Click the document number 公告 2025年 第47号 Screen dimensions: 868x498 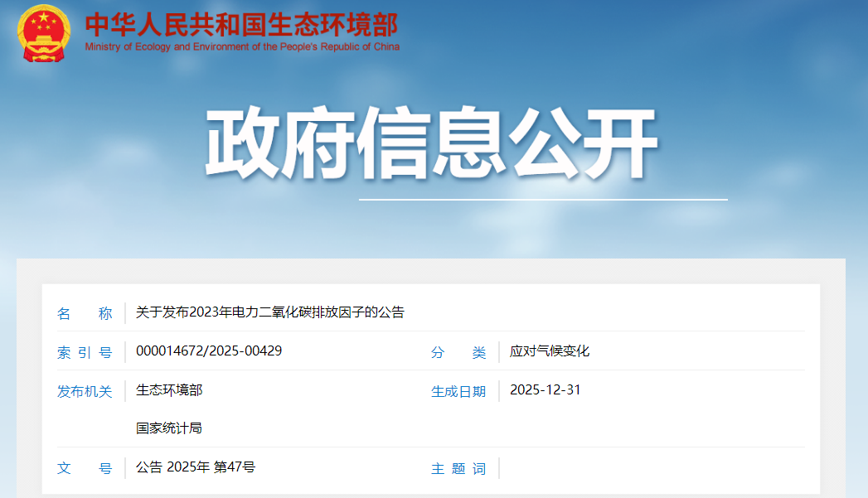coord(196,467)
